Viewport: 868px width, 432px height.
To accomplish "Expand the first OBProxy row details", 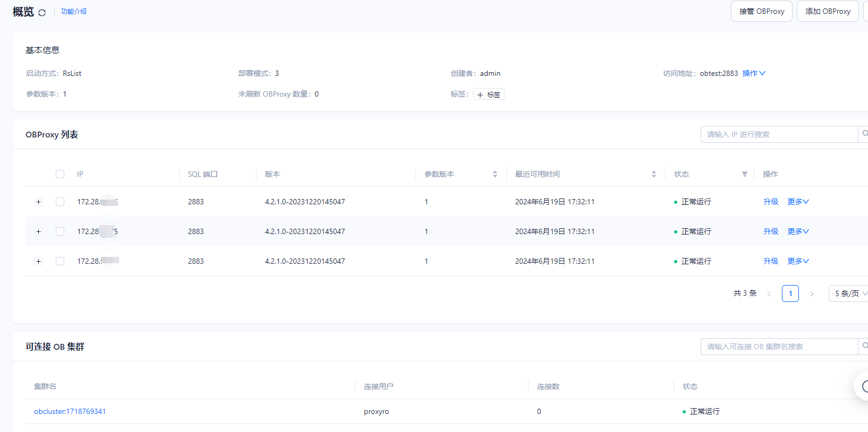I will pos(38,202).
